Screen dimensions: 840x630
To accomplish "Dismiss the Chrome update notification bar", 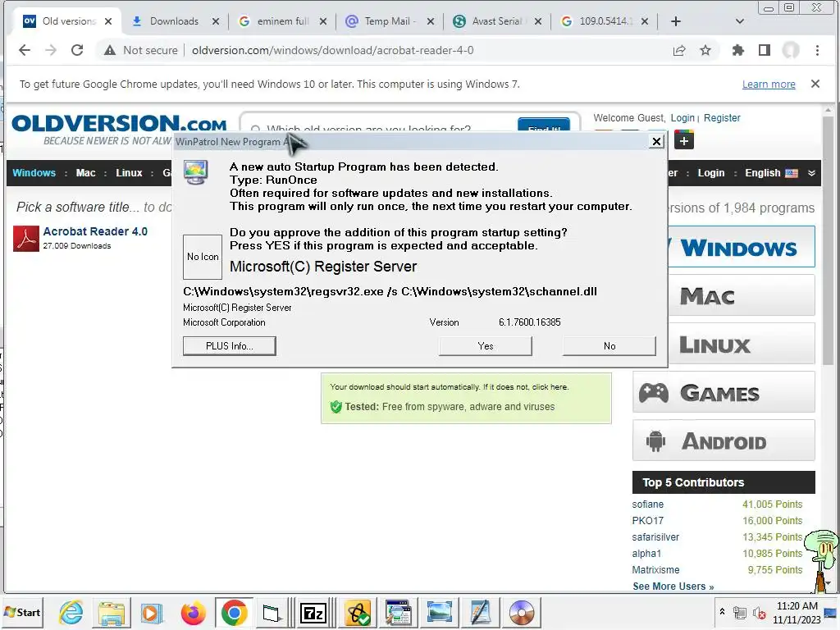I will pyautogui.click(x=815, y=84).
